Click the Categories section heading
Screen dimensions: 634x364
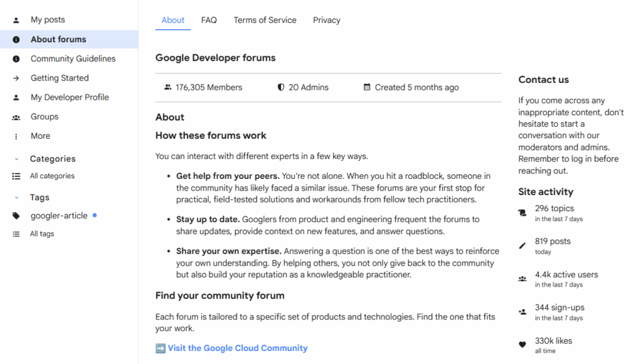pos(53,159)
